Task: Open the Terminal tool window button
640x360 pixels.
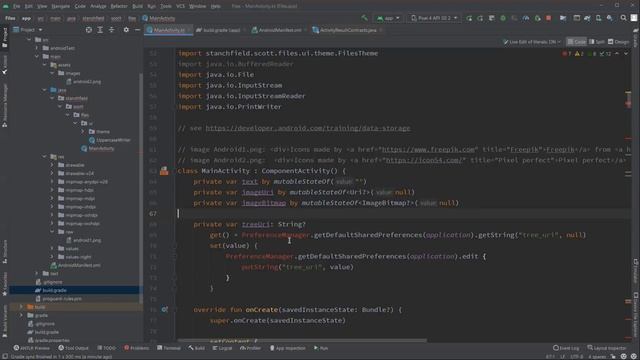Action: point(169,348)
